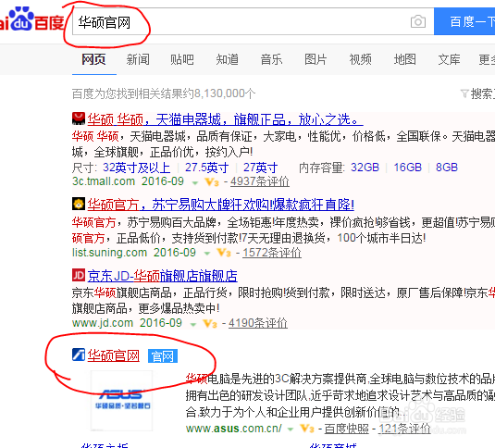The height and width of the screenshot is (448, 495).
Task: Click the V3 badge on list.suning.com line
Action: click(224, 253)
